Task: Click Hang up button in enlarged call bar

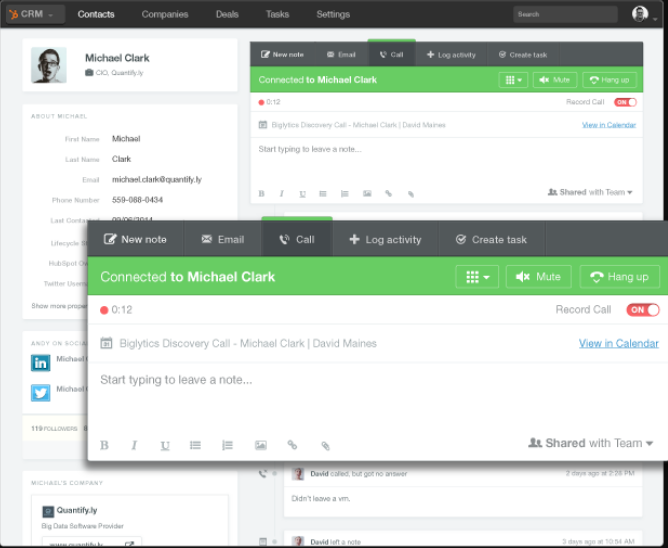Action: point(620,277)
